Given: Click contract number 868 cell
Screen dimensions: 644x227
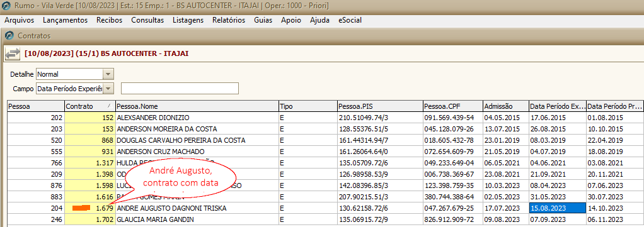Looking at the screenshot, I should click(90, 140).
